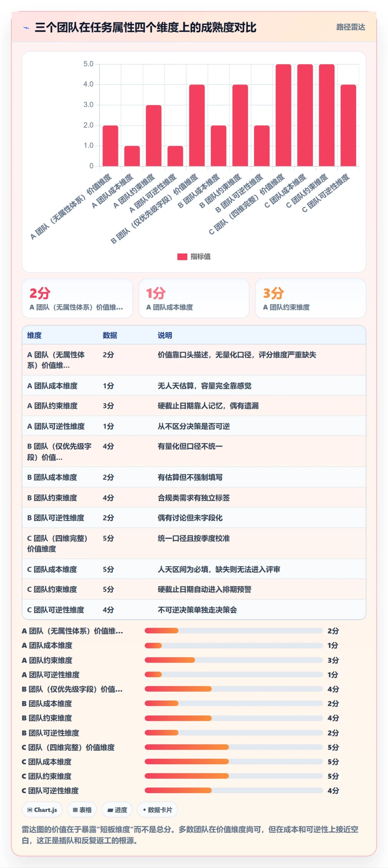Image resolution: width=388 pixels, height=868 pixels.
Task: Click the 有估算但不强制填写 table cell
Action: 190,477
